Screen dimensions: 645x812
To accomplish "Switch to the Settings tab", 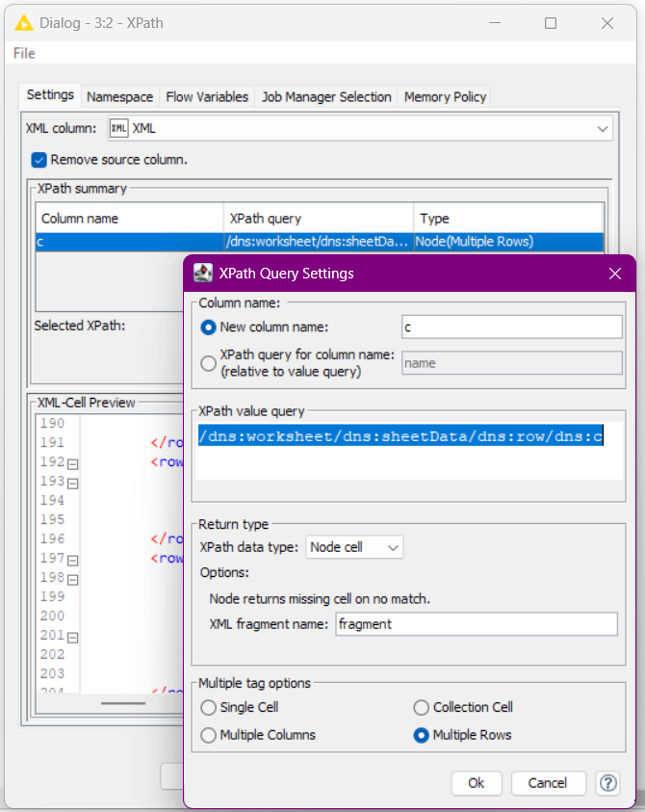I will coord(50,95).
